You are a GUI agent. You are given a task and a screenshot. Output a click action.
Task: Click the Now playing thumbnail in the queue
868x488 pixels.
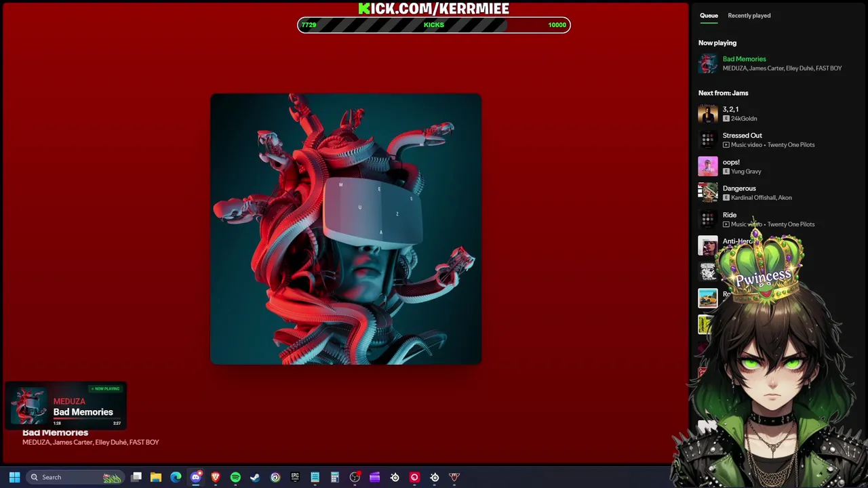pyautogui.click(x=708, y=64)
